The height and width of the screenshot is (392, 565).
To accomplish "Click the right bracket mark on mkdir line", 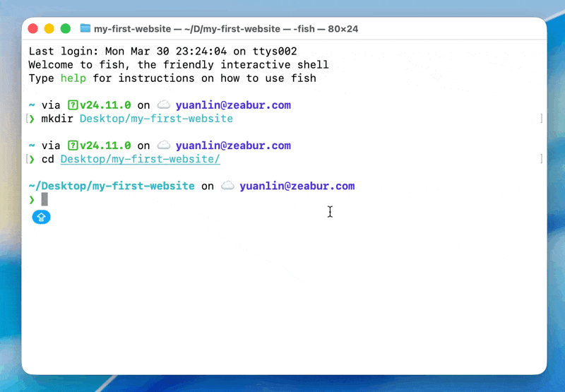I will pyautogui.click(x=541, y=119).
